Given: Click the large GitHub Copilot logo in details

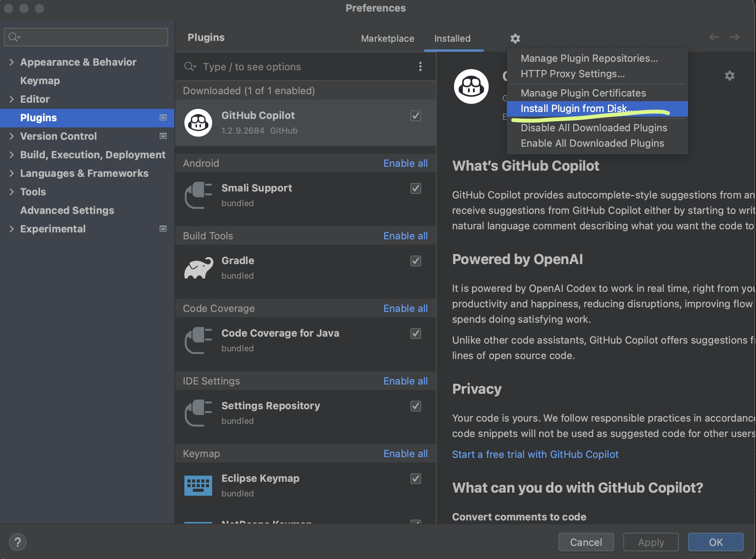Looking at the screenshot, I should [471, 86].
